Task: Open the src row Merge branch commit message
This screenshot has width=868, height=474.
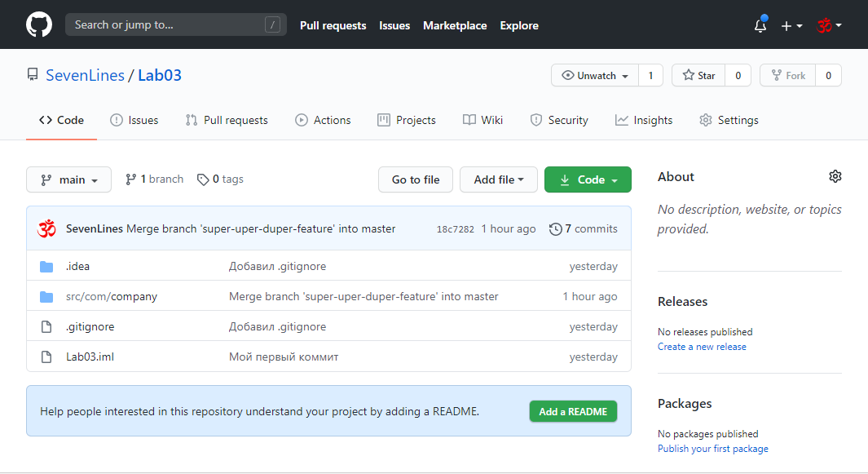Action: pos(364,297)
